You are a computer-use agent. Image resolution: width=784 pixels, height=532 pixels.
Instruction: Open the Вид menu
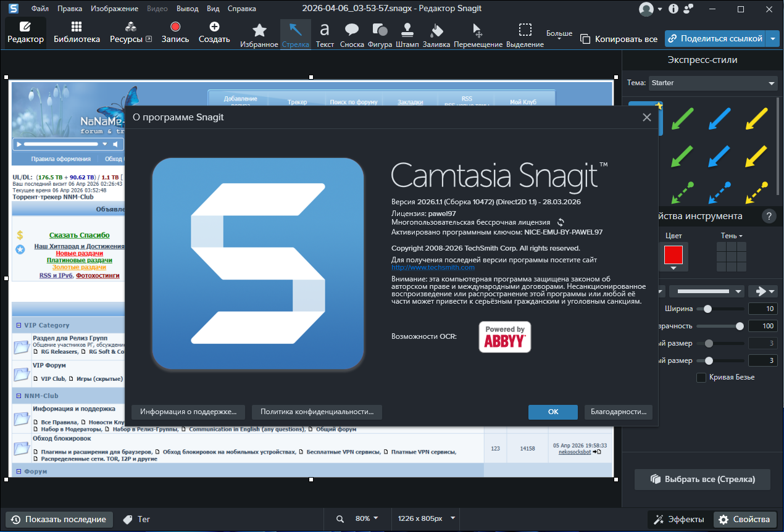click(213, 9)
